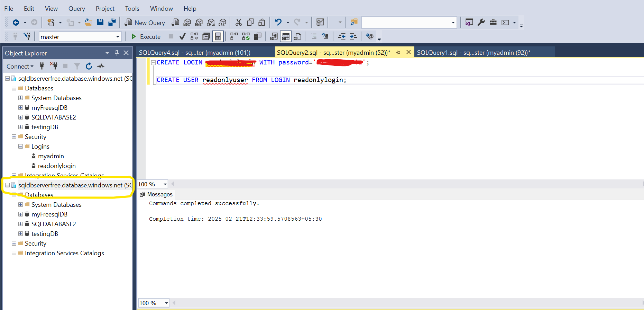Click Comment out selected lines icon
Viewport: 644px width, 310px height.
click(x=314, y=36)
